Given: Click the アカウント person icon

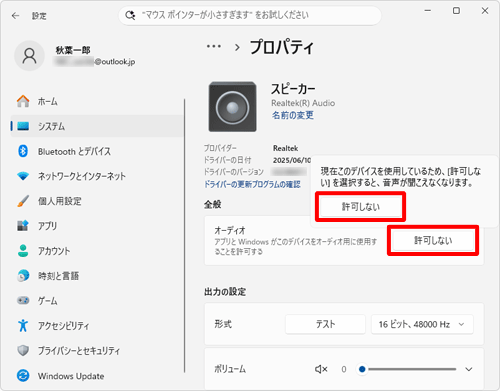Looking at the screenshot, I should pyautogui.click(x=23, y=251).
